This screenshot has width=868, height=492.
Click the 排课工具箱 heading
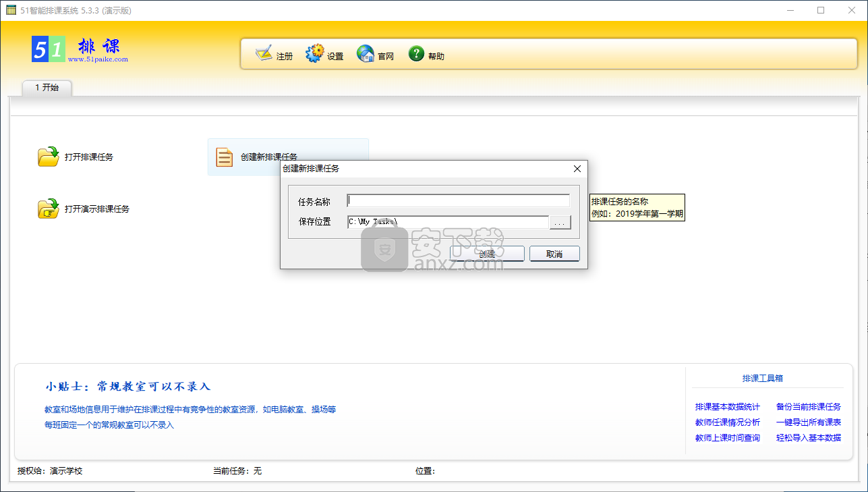(x=762, y=379)
